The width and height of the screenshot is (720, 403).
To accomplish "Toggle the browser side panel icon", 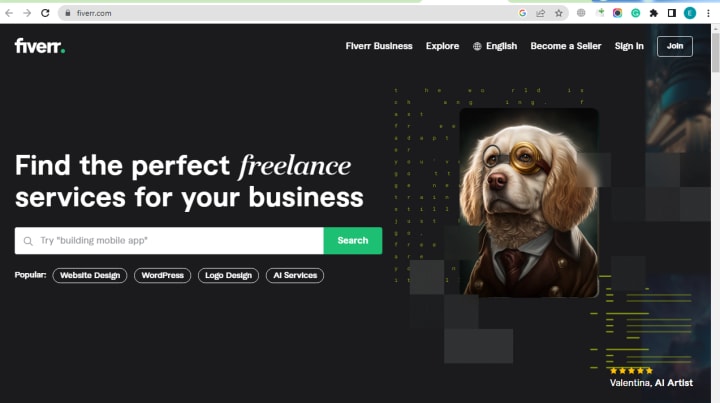I will click(x=672, y=13).
